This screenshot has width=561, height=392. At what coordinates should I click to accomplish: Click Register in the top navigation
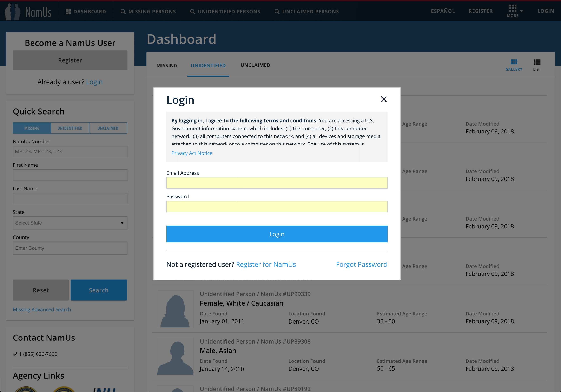[480, 11]
